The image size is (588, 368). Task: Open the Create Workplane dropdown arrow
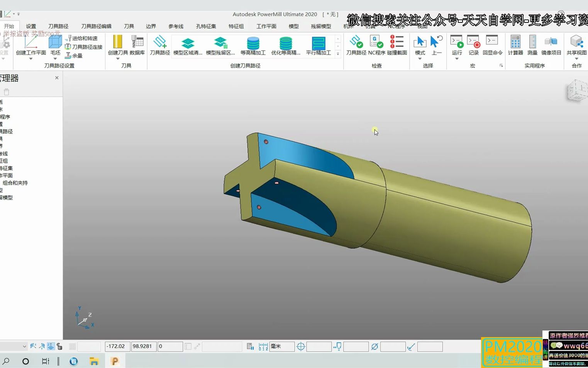pos(31,59)
